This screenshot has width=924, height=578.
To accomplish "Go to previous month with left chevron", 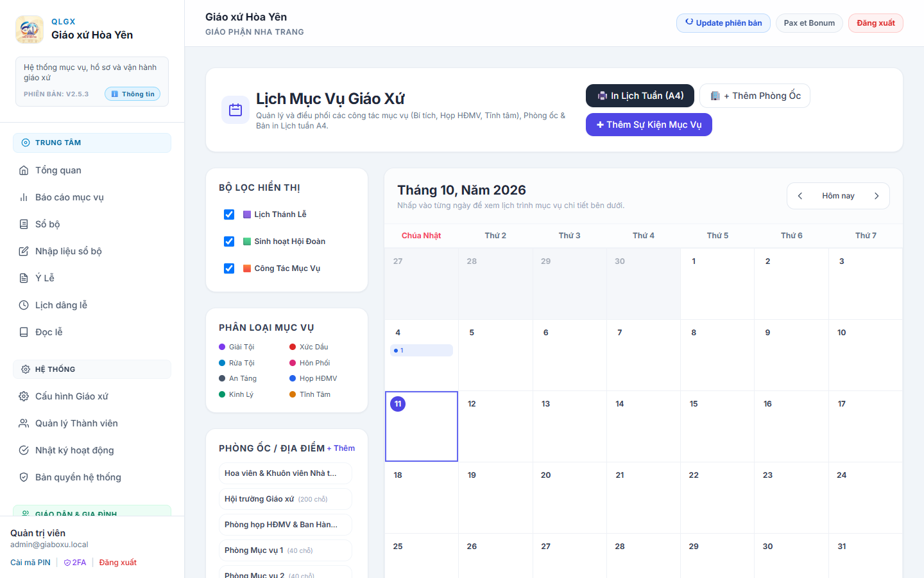I will coord(800,196).
